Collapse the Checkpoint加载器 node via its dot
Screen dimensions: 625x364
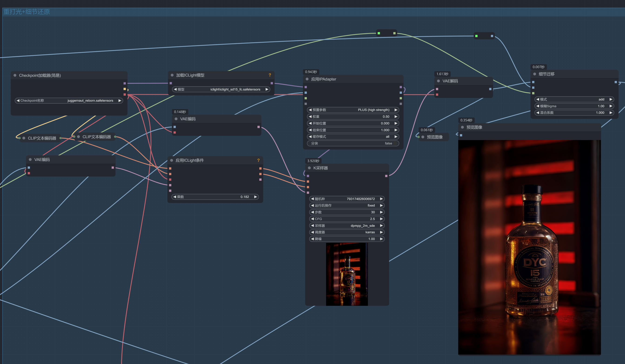15,75
